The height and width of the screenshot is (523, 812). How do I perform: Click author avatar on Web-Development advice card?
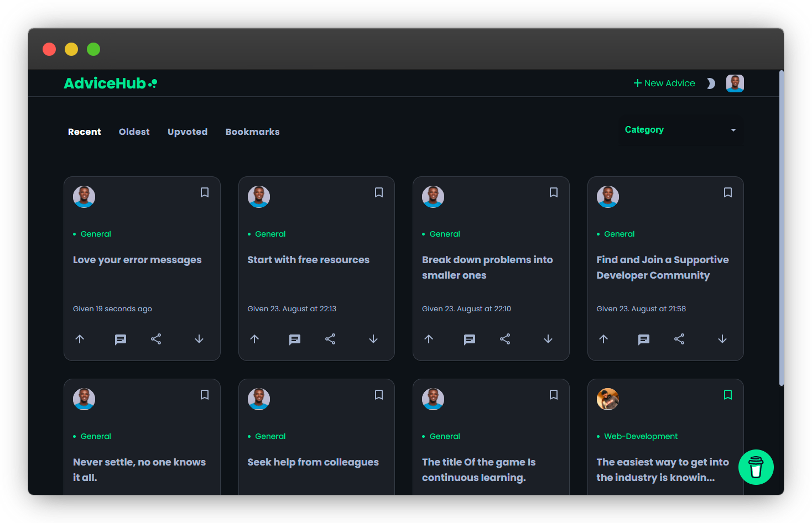point(608,399)
